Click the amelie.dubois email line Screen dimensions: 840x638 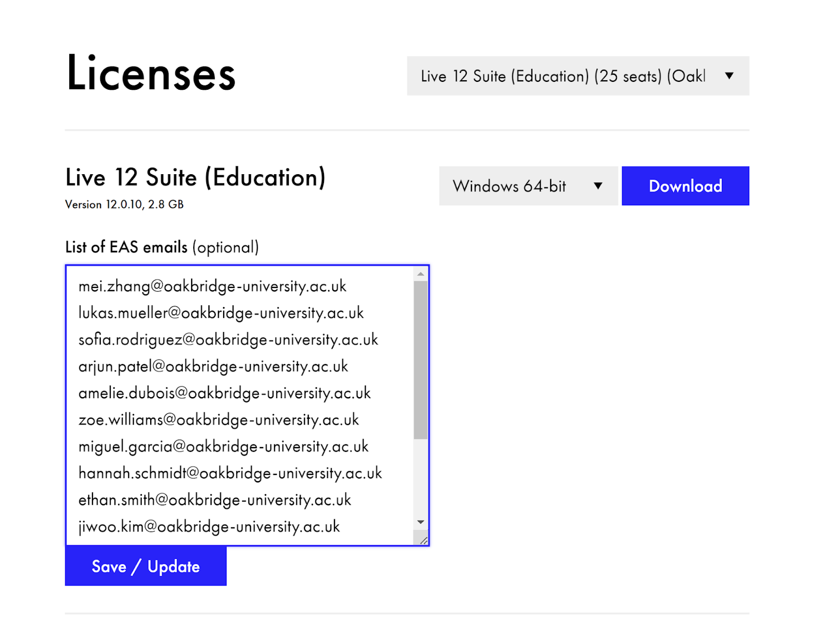[225, 394]
